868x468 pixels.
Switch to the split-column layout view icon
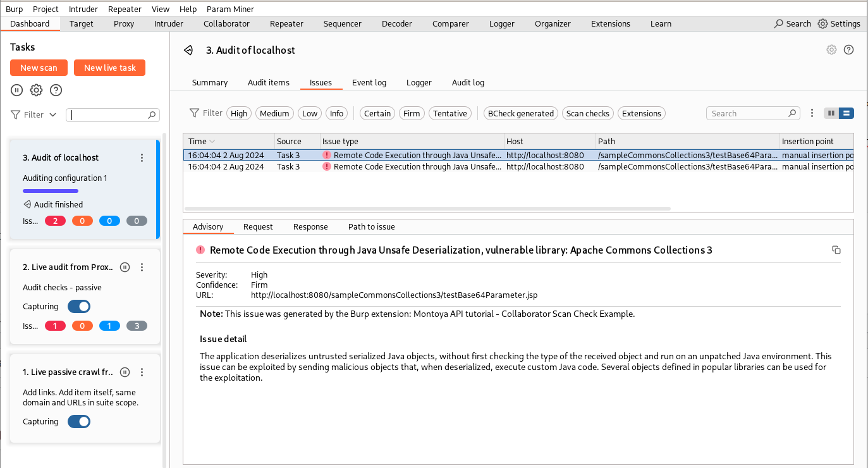(x=831, y=113)
